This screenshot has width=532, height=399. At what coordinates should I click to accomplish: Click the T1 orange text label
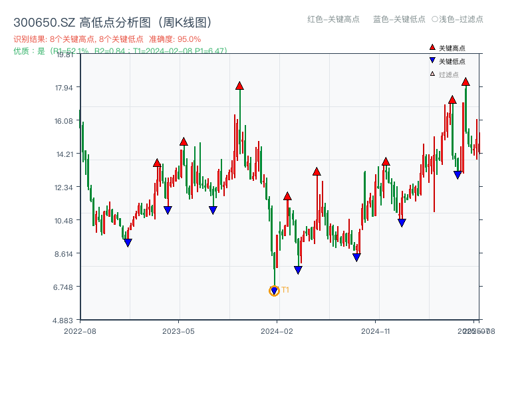tap(285, 290)
